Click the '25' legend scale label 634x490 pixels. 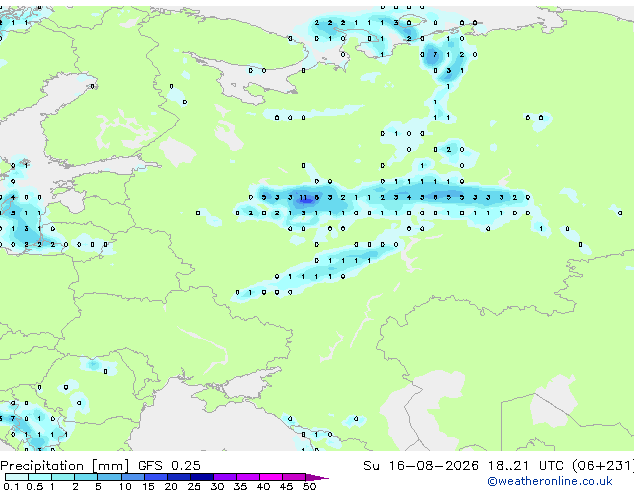[x=194, y=486]
